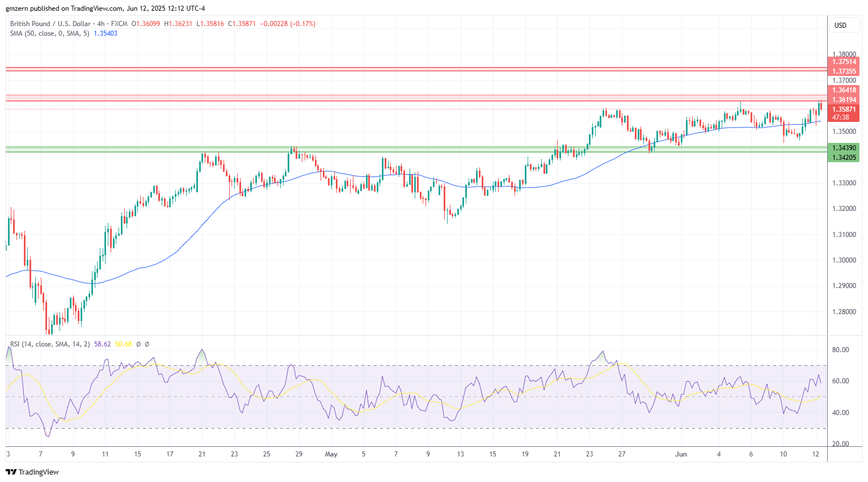The height and width of the screenshot is (482, 868).
Task: Select the SMA (50, close, 0, SMA, 5) legend
Action: 49,33
